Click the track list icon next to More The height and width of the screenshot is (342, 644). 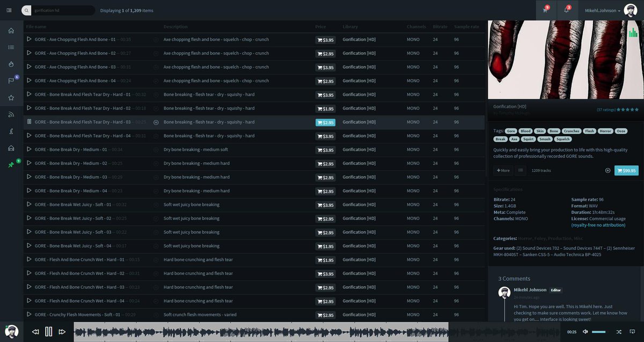(x=520, y=171)
